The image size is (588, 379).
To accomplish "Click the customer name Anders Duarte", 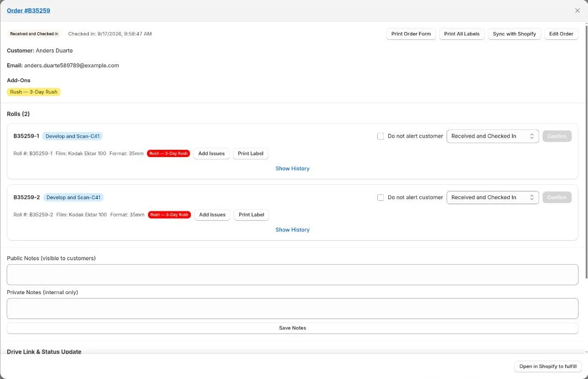I will click(x=54, y=50).
